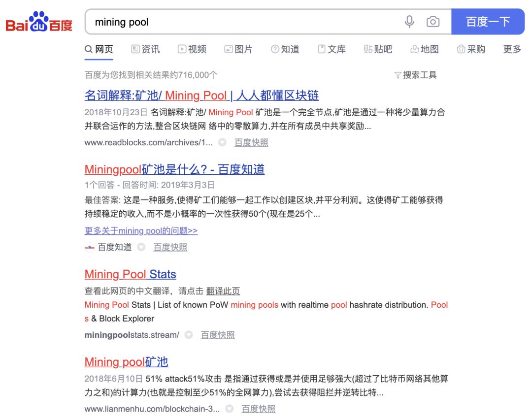Open the Mining Pool Stats result
532x419 pixels.
pyautogui.click(x=130, y=274)
